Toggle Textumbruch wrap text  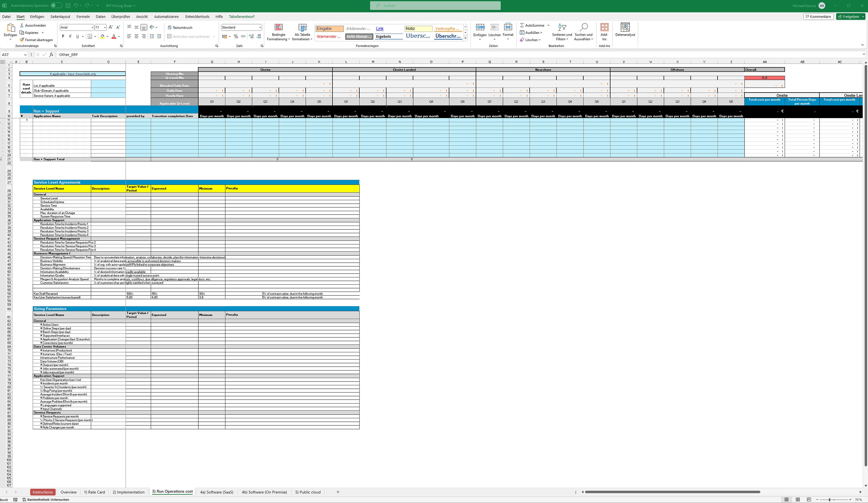[180, 27]
